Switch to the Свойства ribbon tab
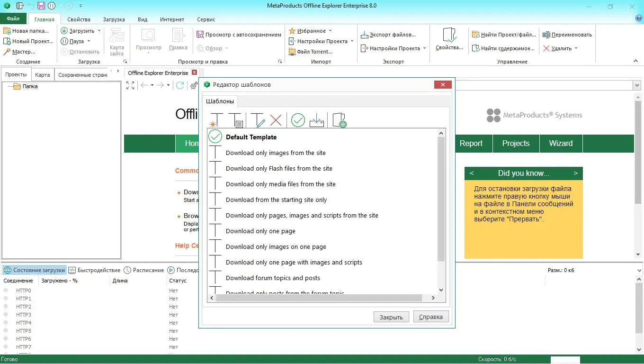This screenshot has height=364, width=644. pyautogui.click(x=79, y=19)
